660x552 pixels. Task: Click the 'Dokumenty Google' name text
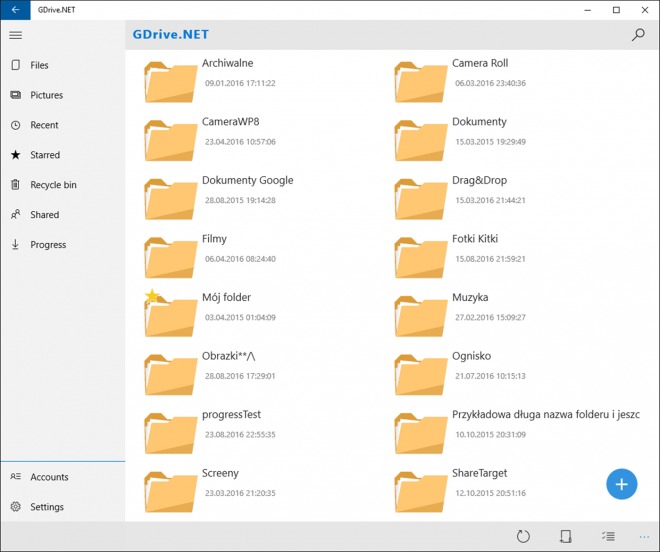click(248, 180)
